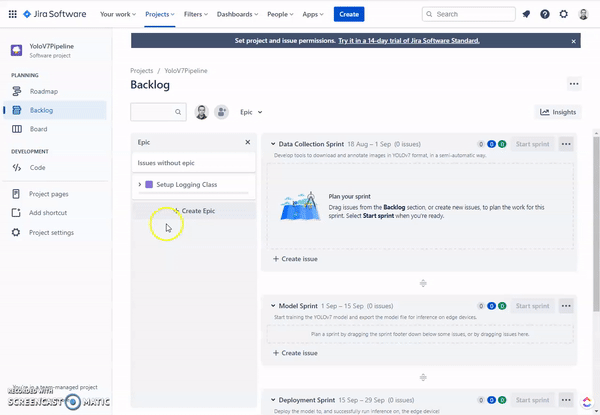Image resolution: width=600 pixels, height=415 pixels.
Task: Click the YoloV7Pipeline project avatar icon
Action: 16,50
